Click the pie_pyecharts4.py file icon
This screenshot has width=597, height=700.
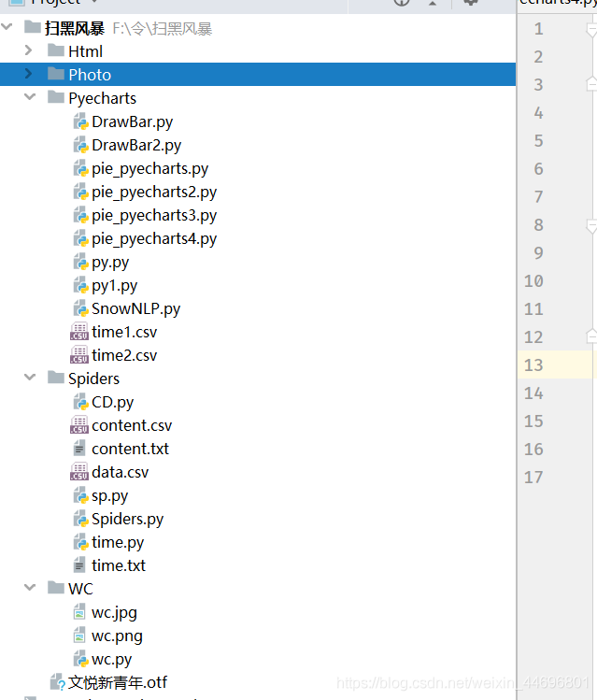80,238
